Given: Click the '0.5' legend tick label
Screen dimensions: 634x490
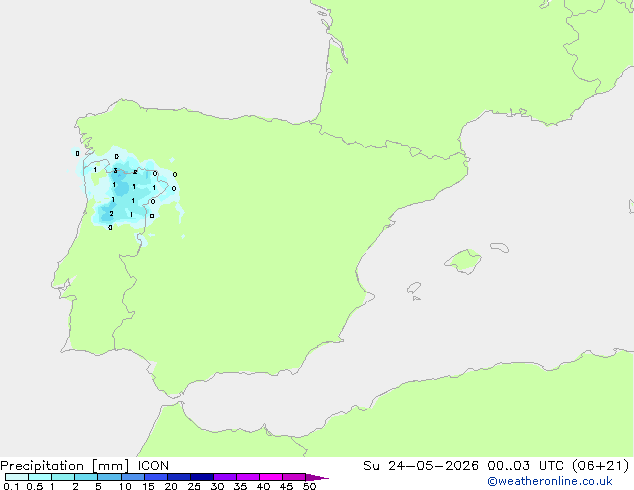Looking at the screenshot, I should [35, 486].
